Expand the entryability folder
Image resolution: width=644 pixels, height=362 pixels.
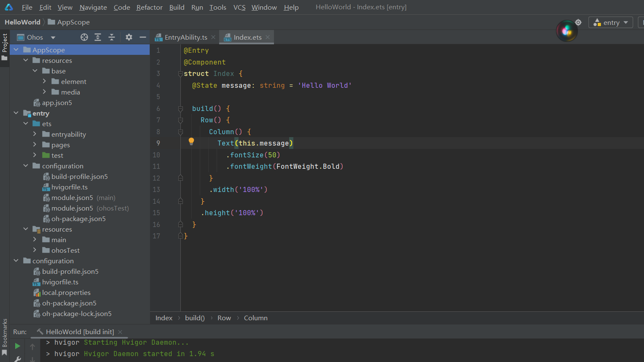click(x=35, y=134)
